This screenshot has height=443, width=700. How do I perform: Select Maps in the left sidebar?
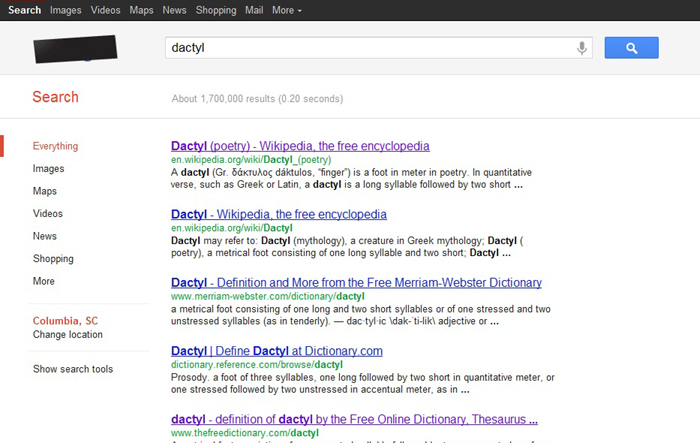[x=45, y=191]
